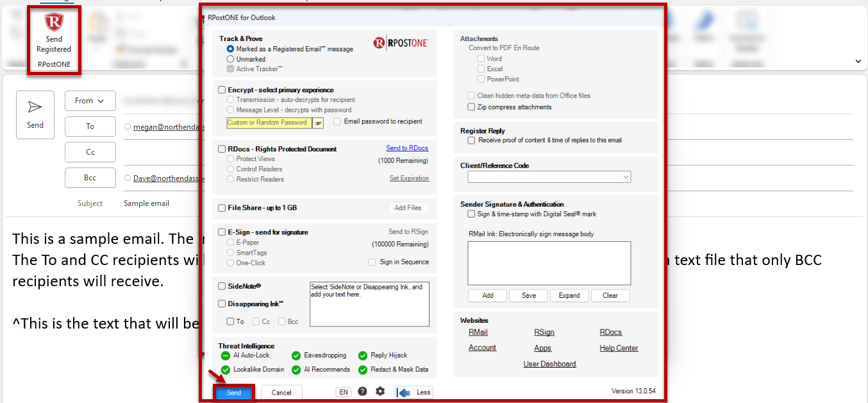Open the Send to RDocs link
This screenshot has height=403, width=868.
407,148
